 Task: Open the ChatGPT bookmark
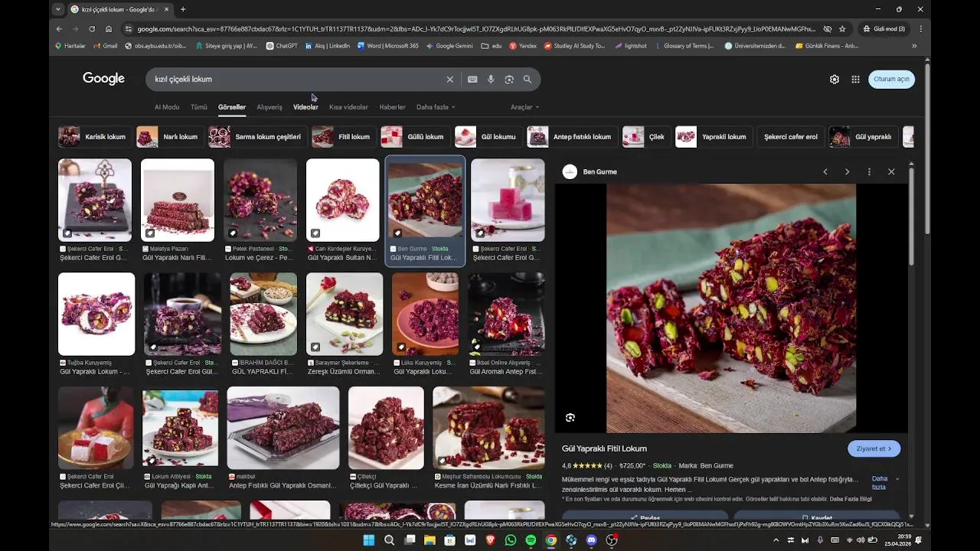282,46
